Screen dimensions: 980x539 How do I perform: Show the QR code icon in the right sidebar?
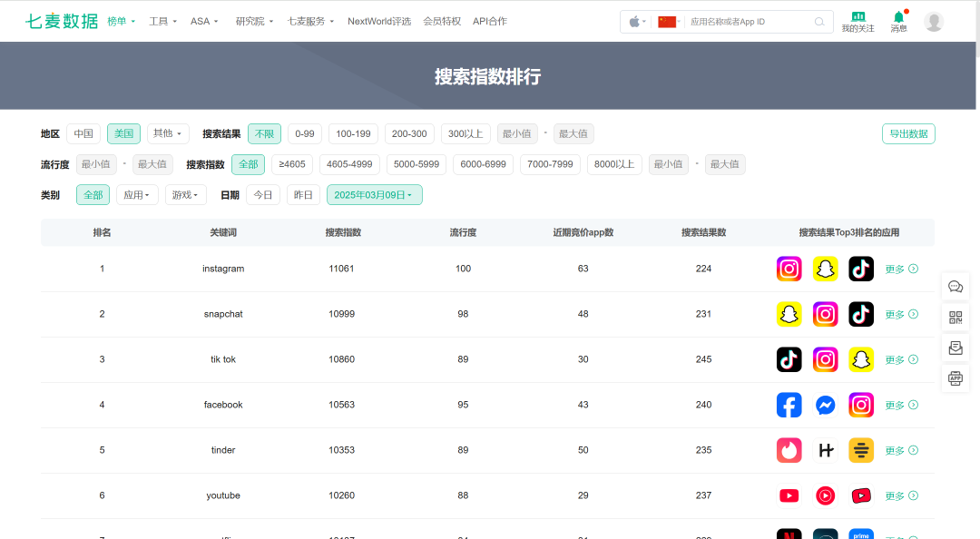coord(955,318)
